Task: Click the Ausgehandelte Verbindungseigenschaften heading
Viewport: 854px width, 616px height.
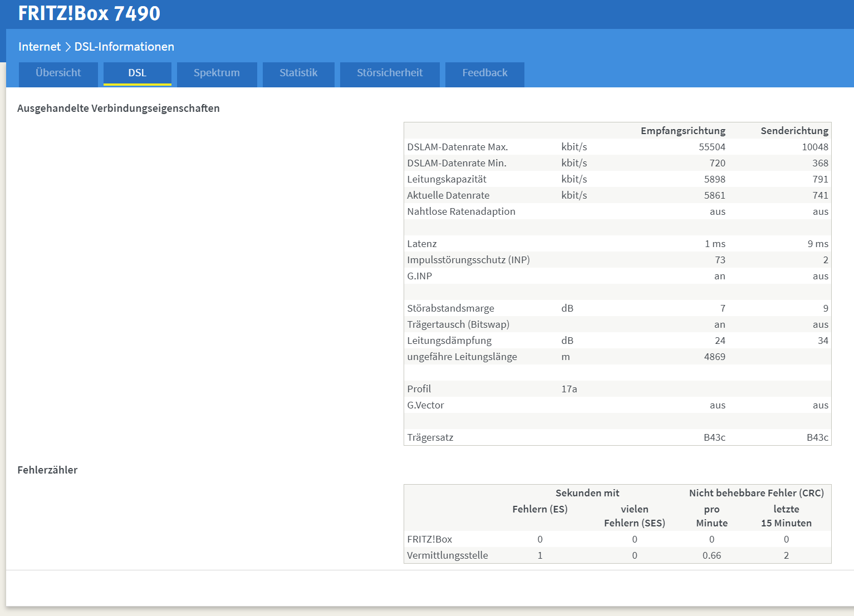Action: pos(119,109)
